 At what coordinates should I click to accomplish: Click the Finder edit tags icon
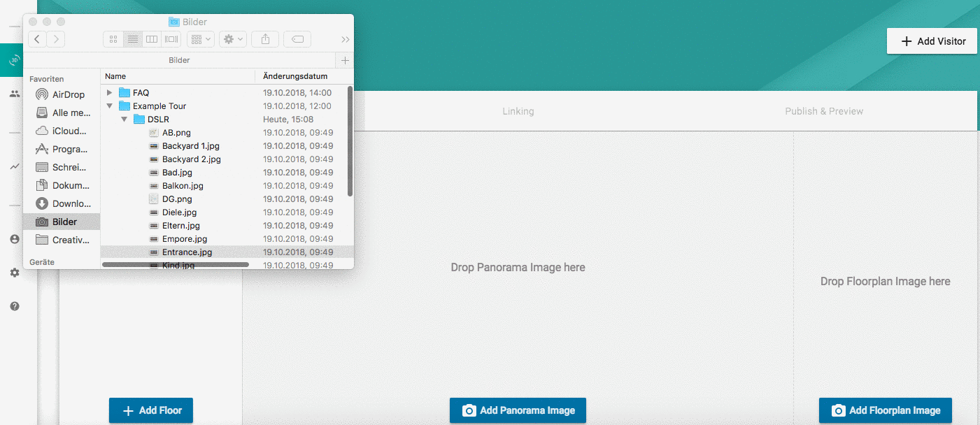[x=297, y=39]
